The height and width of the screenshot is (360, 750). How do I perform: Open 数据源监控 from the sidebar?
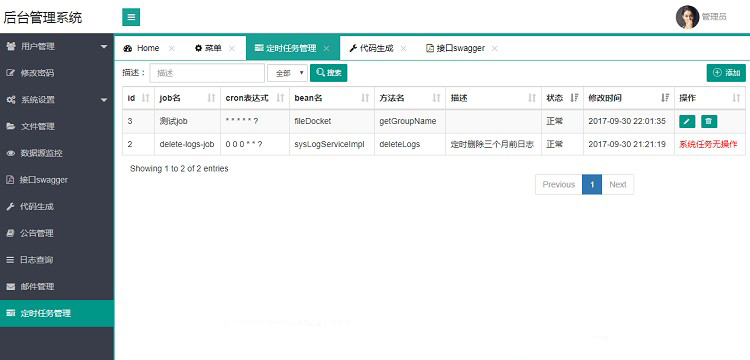pyautogui.click(x=57, y=153)
